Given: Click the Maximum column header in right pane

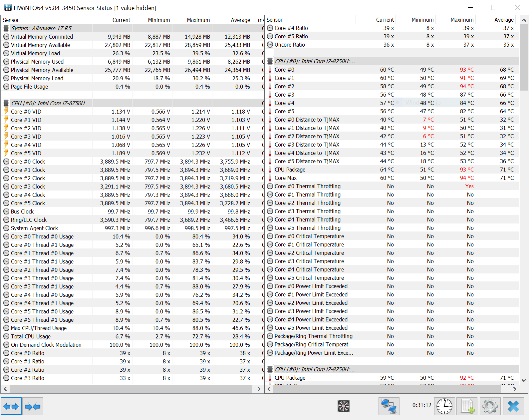Looking at the screenshot, I should point(456,20).
